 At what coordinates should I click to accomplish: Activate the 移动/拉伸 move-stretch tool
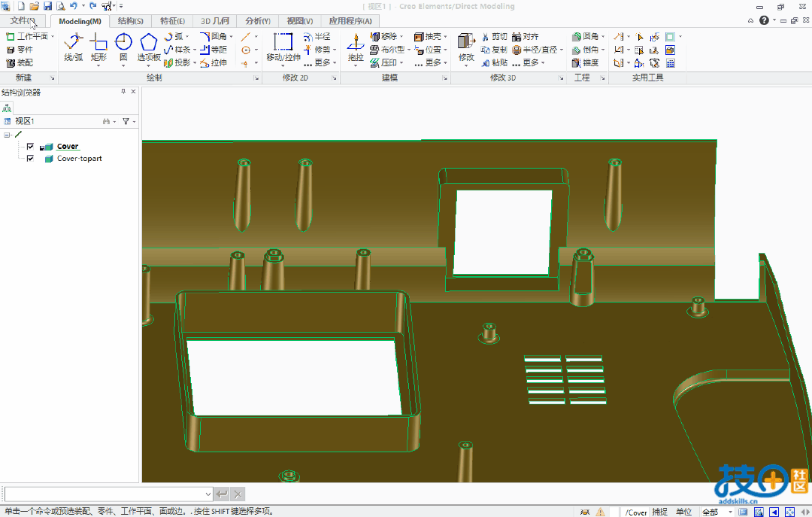(x=283, y=47)
